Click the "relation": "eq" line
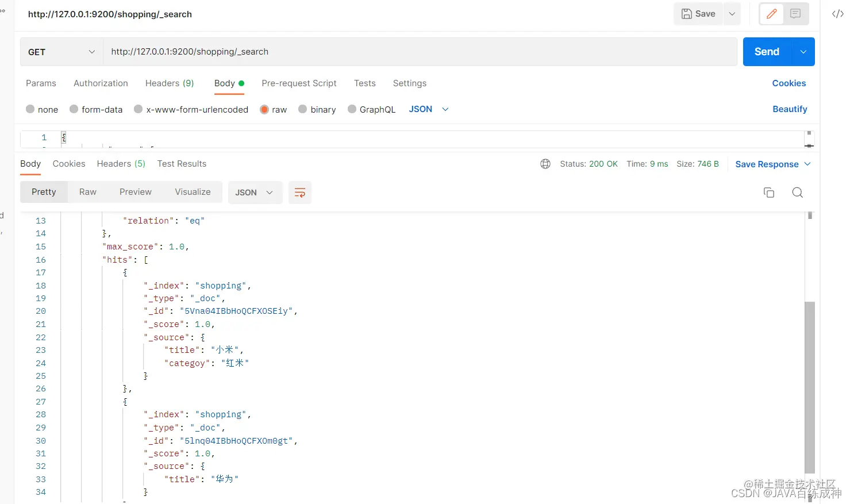This screenshot has height=504, width=850. tap(164, 221)
